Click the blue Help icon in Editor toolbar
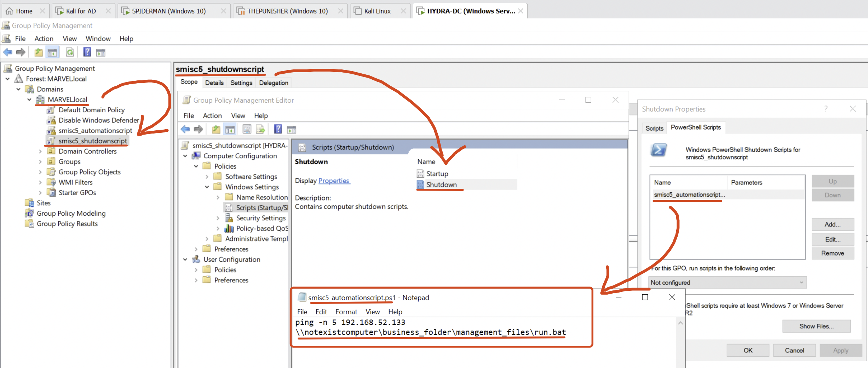 [278, 129]
